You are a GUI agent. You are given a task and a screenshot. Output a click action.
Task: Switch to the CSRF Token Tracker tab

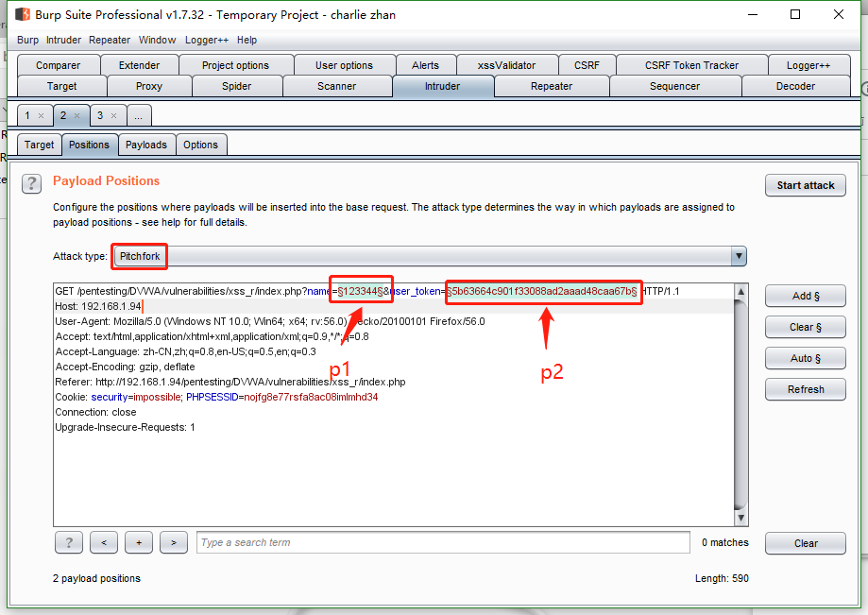tap(691, 65)
